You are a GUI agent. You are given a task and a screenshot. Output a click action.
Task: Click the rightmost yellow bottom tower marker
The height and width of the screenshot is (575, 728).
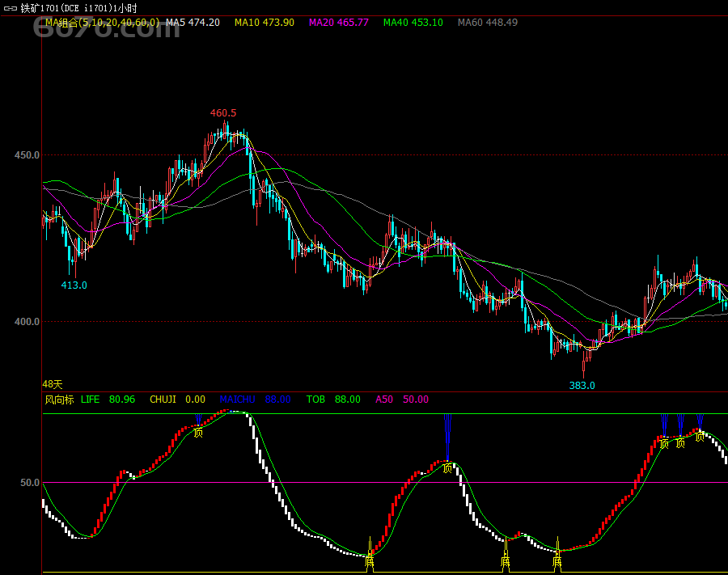click(x=557, y=554)
